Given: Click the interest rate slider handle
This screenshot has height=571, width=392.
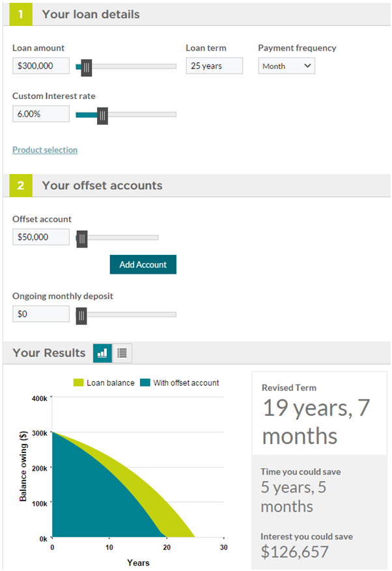Looking at the screenshot, I should point(102,115).
